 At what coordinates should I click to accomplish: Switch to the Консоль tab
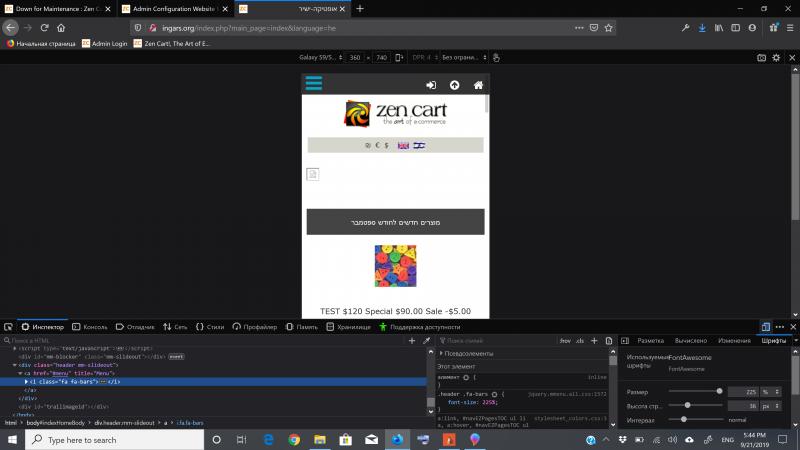90,327
